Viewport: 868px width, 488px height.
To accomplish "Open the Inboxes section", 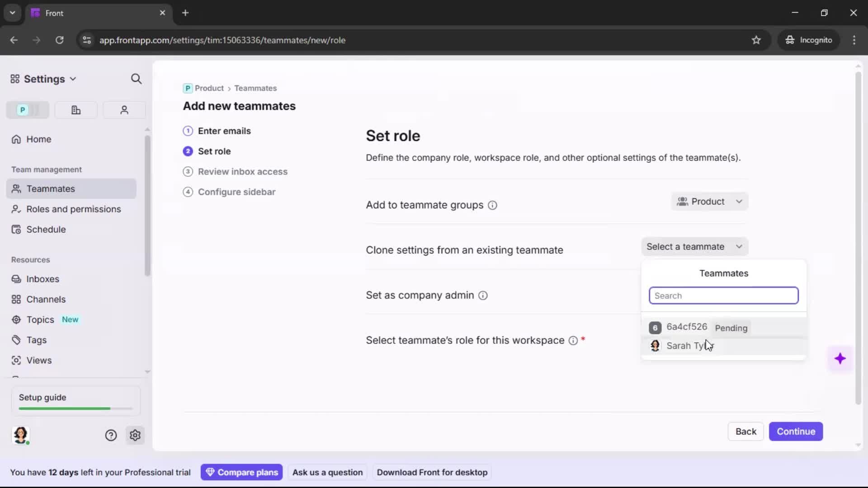I will pyautogui.click(x=43, y=279).
